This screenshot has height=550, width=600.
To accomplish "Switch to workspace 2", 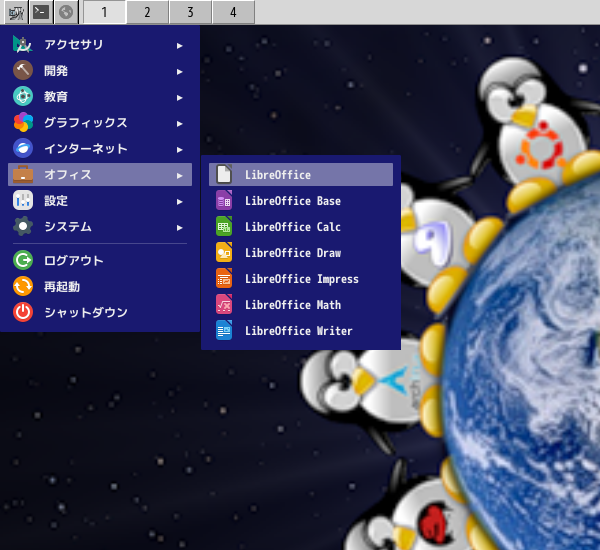I will [147, 12].
